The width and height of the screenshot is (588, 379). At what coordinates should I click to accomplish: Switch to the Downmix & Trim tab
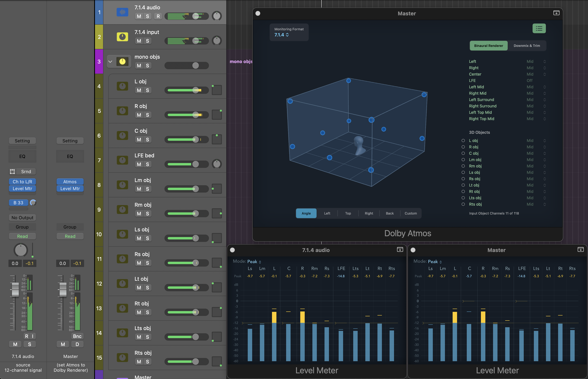point(527,46)
